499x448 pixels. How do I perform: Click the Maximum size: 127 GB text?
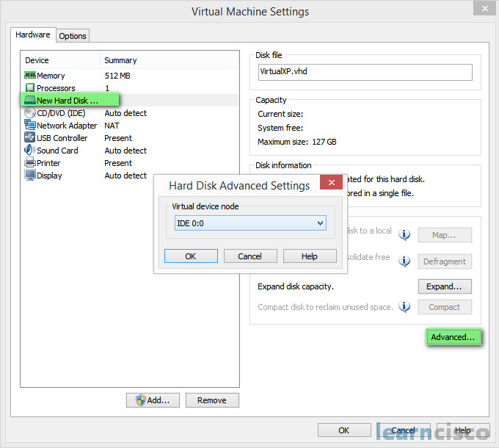click(x=297, y=142)
